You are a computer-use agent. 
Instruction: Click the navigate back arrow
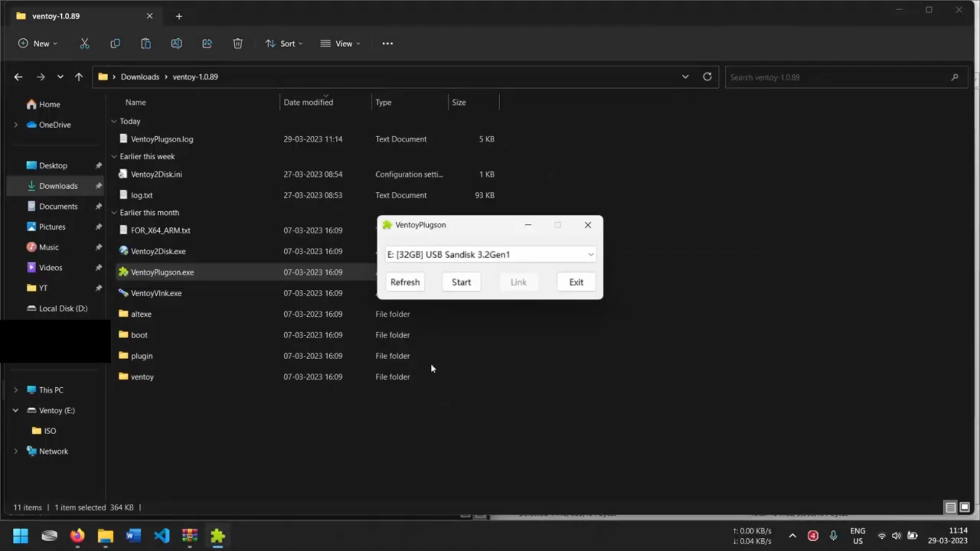point(18,77)
